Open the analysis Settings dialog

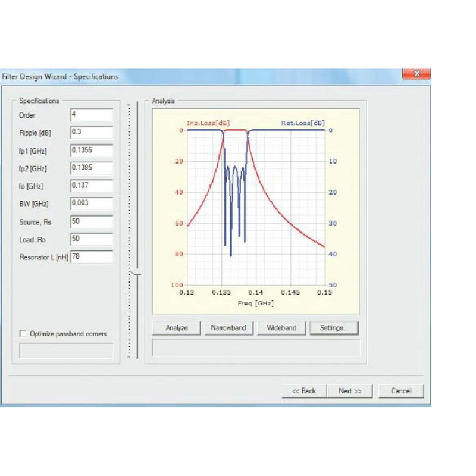334,328
